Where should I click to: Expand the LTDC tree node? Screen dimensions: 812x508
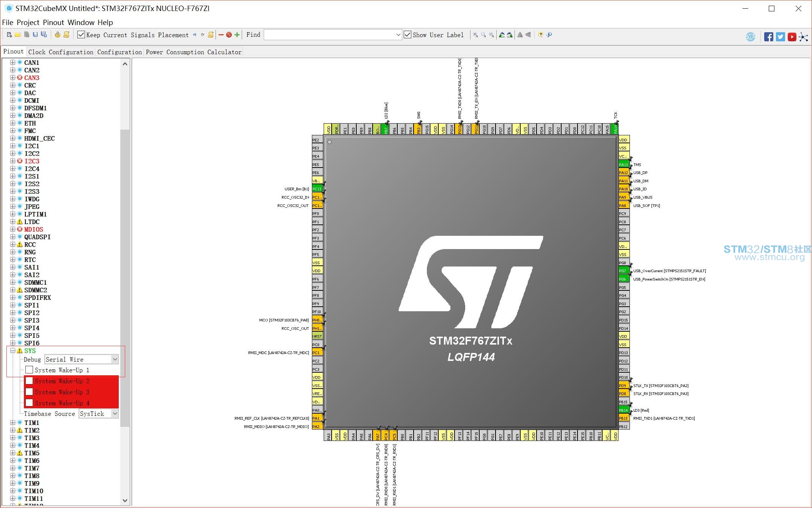click(x=13, y=222)
